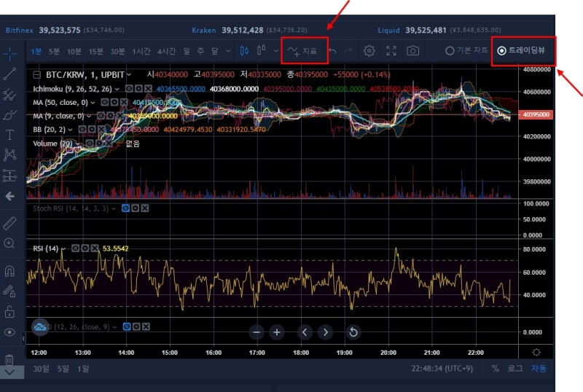This screenshot has height=392, width=583.
Task: Expand the RSI (14) options arrow
Action: pyautogui.click(x=63, y=248)
